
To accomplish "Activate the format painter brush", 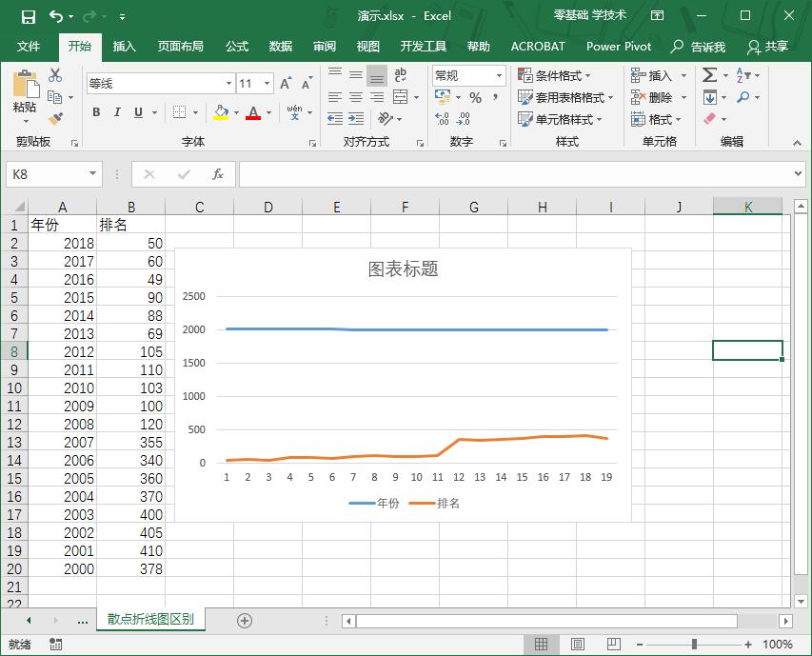I will 55,119.
